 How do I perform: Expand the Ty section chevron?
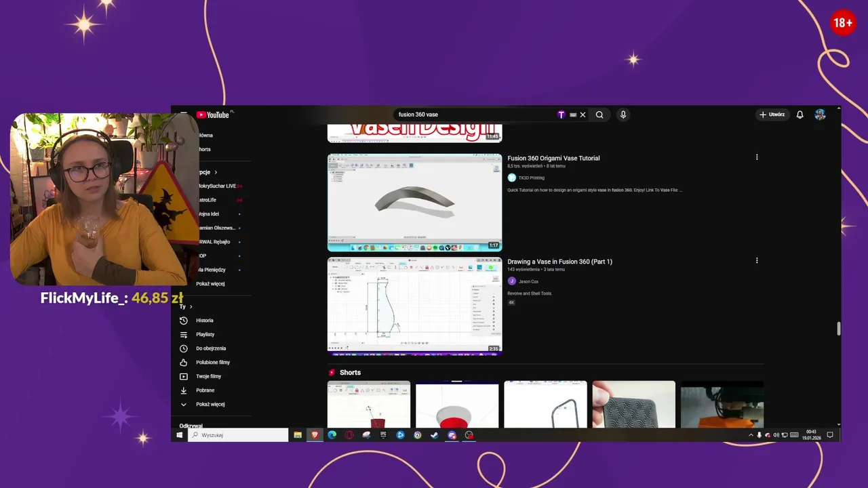click(191, 307)
